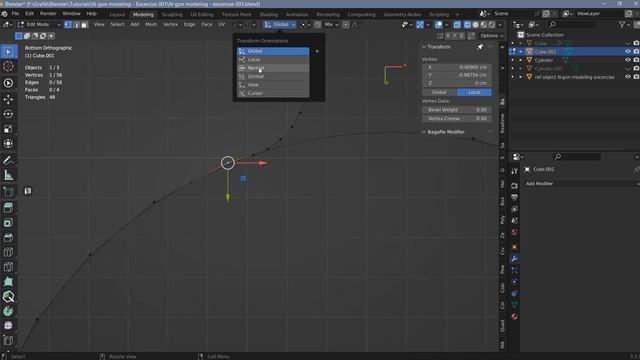Open the Object Data mesh properties tab
The width and height of the screenshot is (640, 360).
[x=514, y=305]
